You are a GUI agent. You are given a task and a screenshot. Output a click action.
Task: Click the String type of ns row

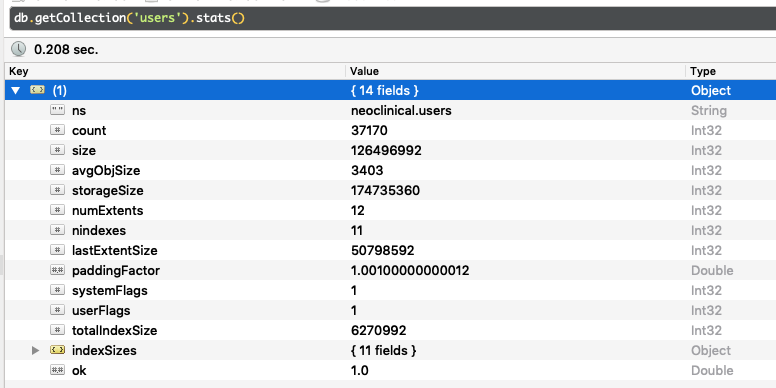(709, 110)
